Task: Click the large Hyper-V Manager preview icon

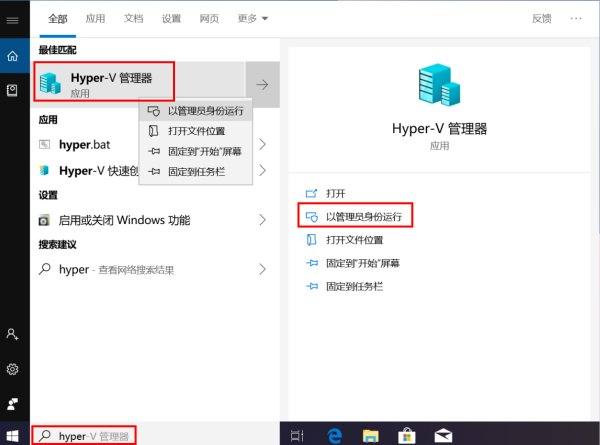Action: (x=439, y=85)
